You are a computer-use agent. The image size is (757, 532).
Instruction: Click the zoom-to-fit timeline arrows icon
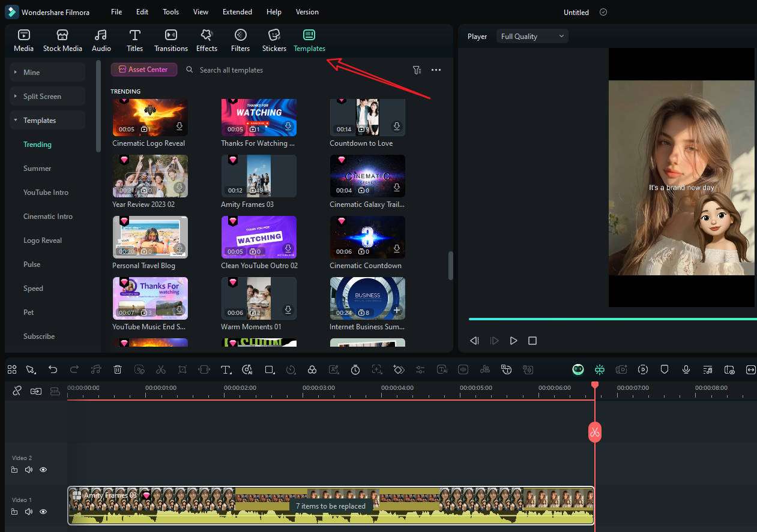tap(750, 369)
